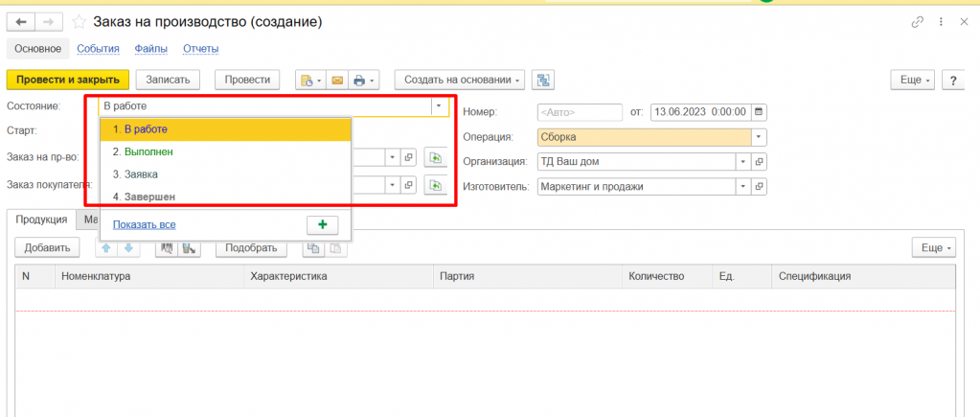The height and width of the screenshot is (417, 980).
Task: Expand the Операция dropdown arrow
Action: [760, 136]
